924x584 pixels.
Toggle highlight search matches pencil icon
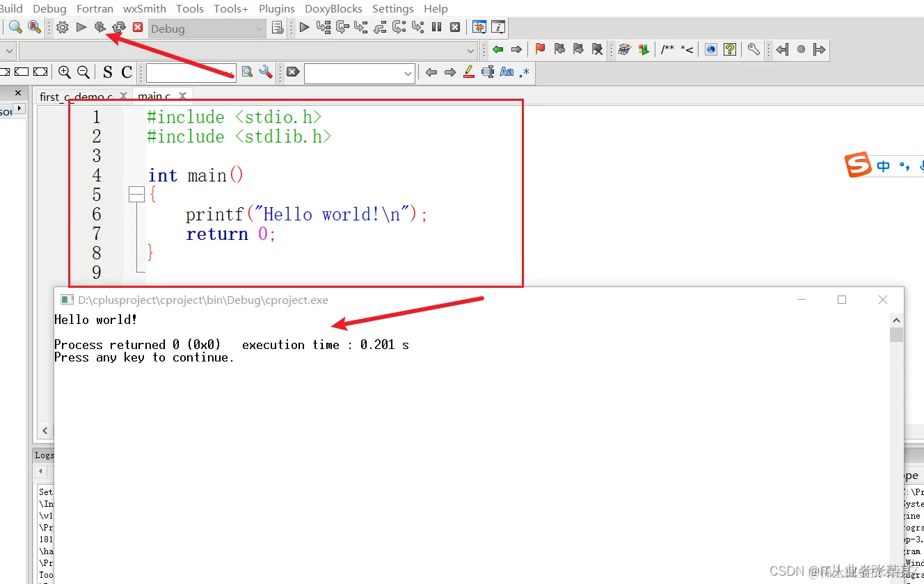click(x=469, y=72)
